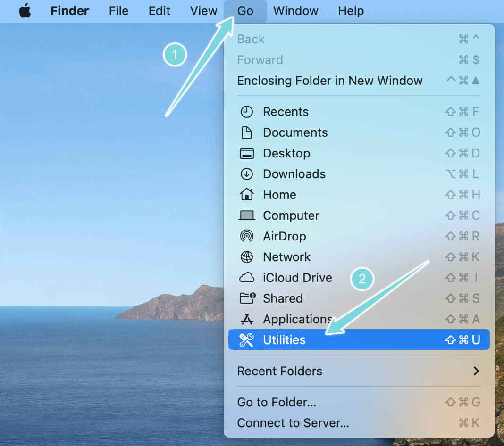Choose Go to Folder…
Viewport: 504px width, 446px height.
point(359,402)
